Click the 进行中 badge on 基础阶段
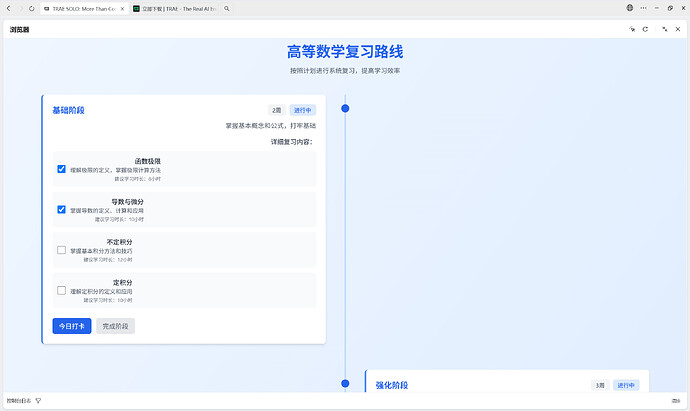 pos(303,110)
